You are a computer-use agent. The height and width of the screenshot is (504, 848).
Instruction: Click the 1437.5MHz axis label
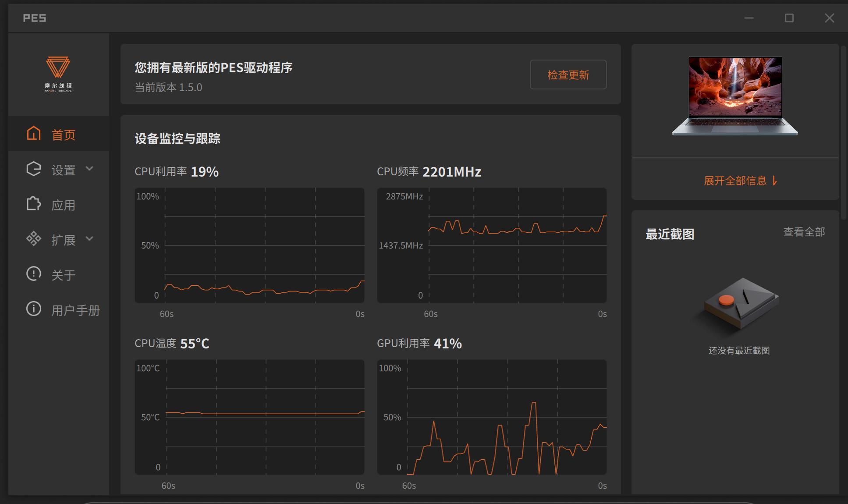tap(401, 245)
